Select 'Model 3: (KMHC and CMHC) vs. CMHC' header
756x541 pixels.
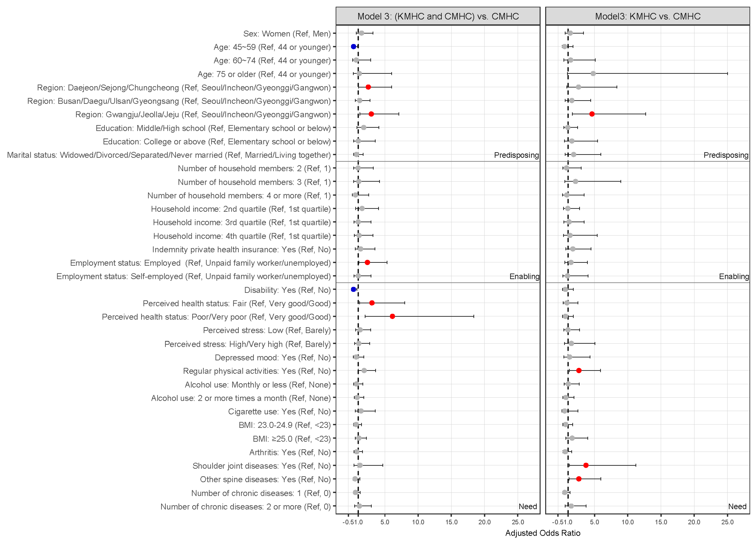pyautogui.click(x=438, y=16)
